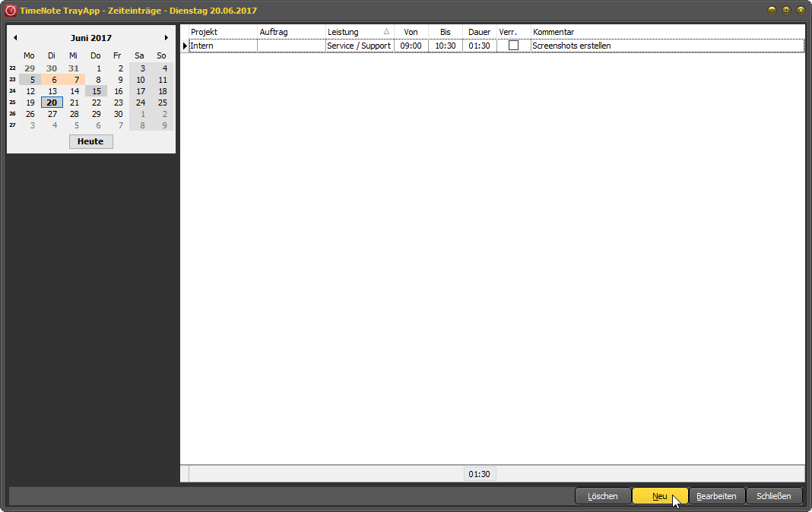
Task: Sort by Projekt column header
Action: point(223,32)
